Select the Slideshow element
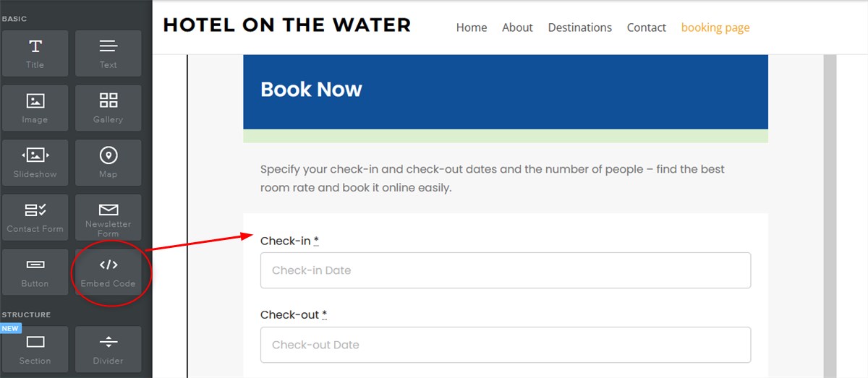This screenshot has height=378, width=868. tap(35, 163)
